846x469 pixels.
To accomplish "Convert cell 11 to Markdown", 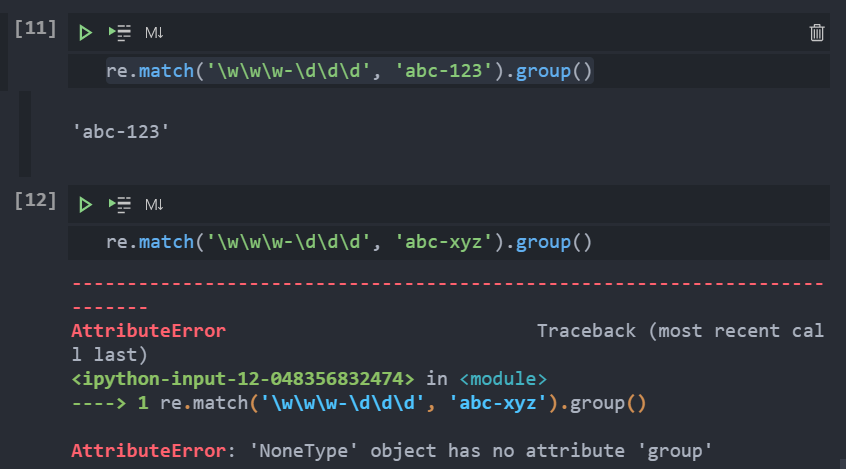I will (154, 33).
